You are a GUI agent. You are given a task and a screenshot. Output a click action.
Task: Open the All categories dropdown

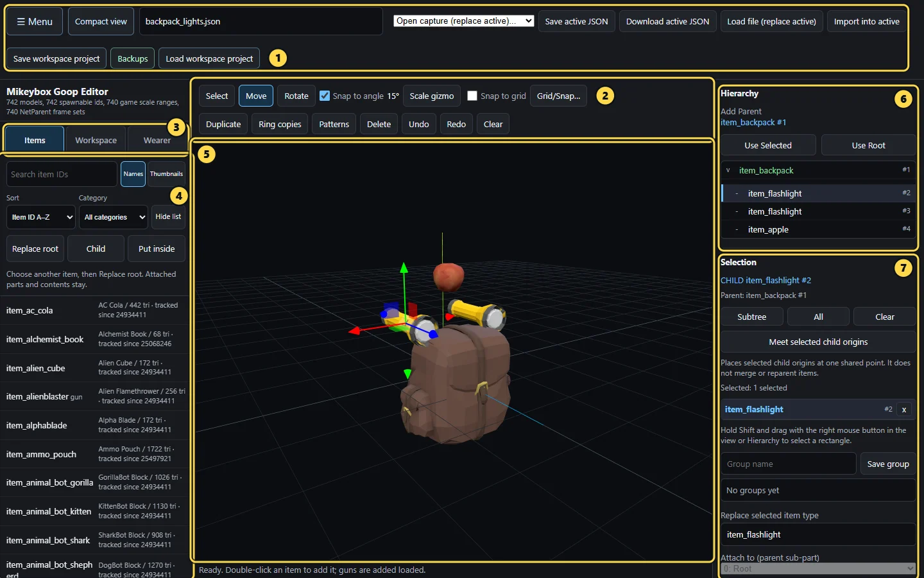pos(114,217)
